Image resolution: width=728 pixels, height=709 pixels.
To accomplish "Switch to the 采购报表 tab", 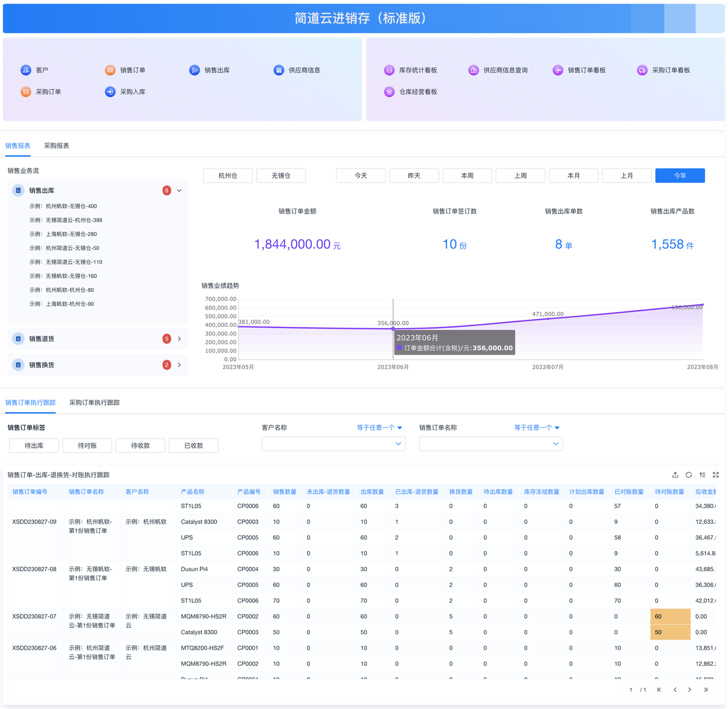I will [x=56, y=146].
